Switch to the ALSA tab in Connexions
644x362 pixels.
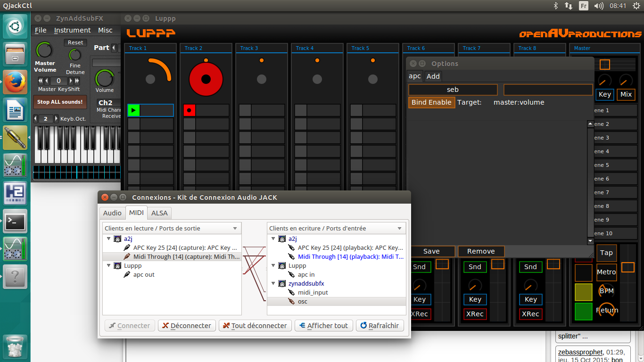(159, 213)
